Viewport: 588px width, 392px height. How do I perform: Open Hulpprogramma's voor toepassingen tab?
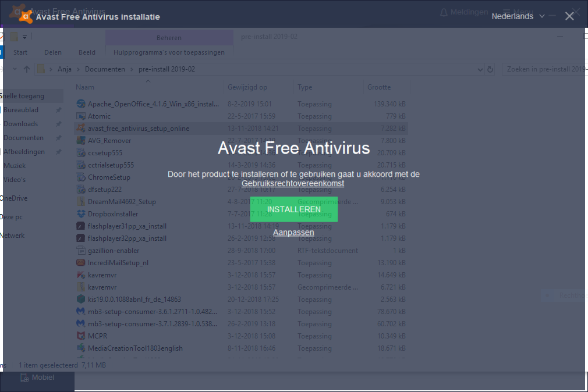pyautogui.click(x=169, y=52)
